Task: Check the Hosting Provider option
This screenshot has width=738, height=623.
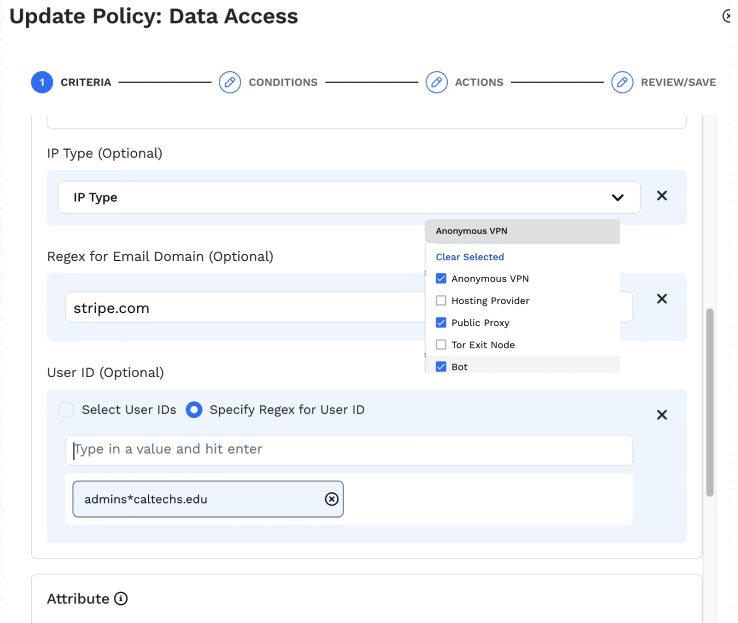Action: point(441,301)
